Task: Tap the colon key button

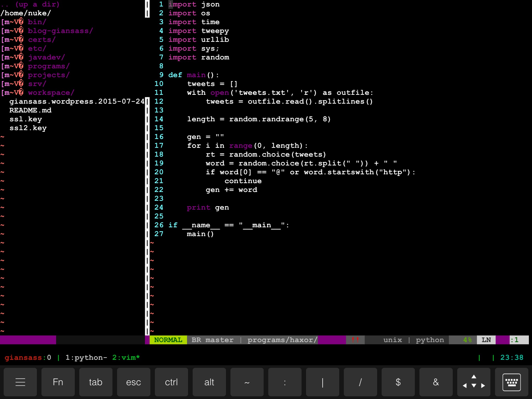Action: point(285,382)
